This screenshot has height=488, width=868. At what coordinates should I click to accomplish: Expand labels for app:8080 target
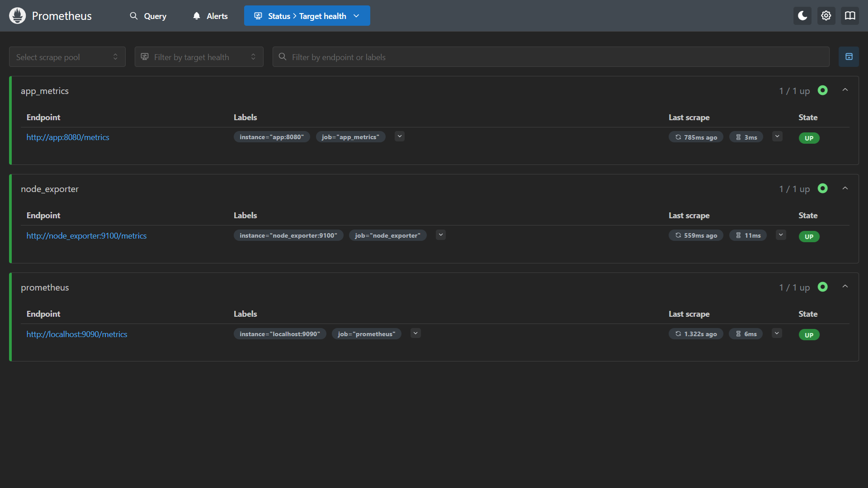[x=400, y=136]
